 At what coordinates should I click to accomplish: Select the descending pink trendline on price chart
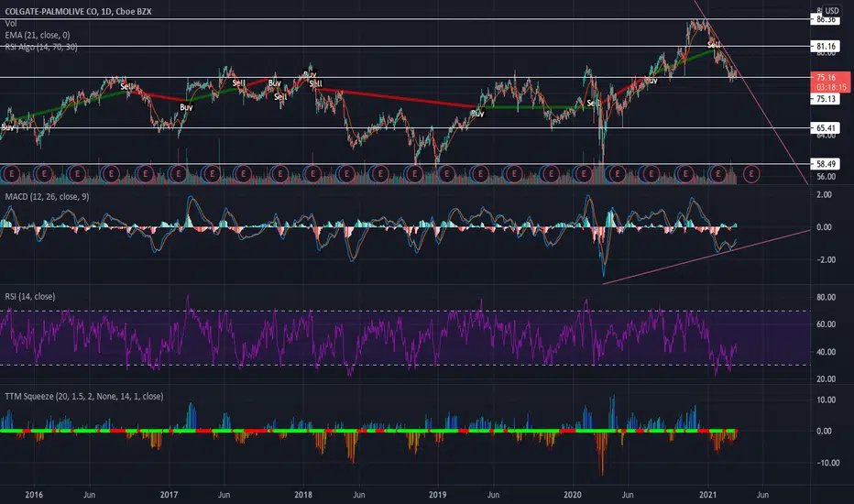(751, 93)
